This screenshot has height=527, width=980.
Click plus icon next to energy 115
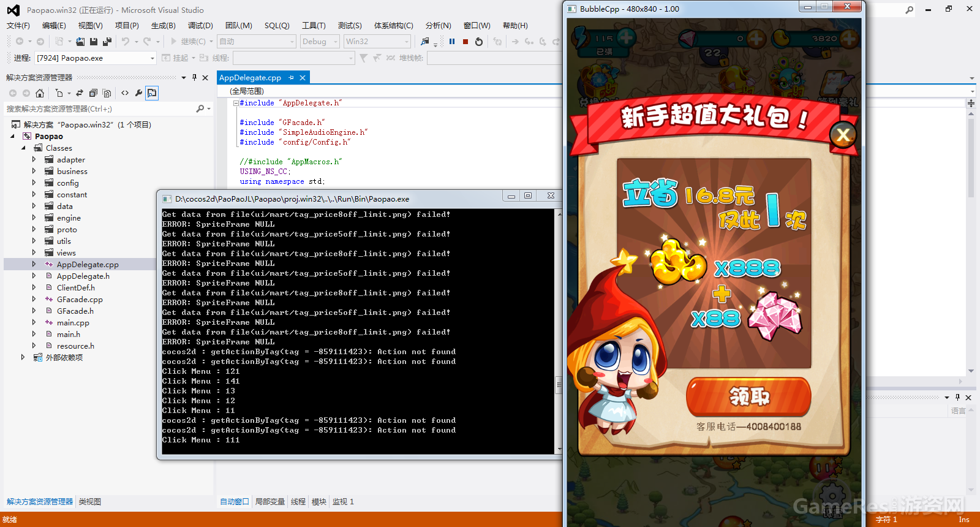(626, 37)
